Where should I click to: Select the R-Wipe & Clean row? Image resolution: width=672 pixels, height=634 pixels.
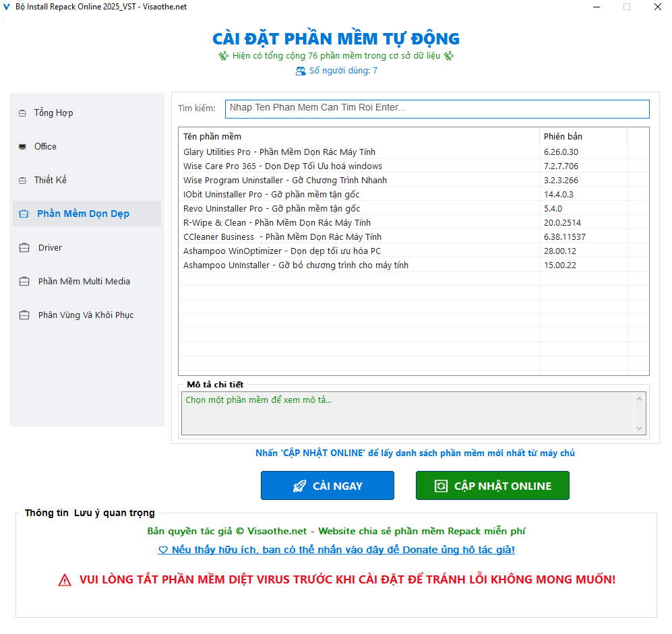pos(414,223)
